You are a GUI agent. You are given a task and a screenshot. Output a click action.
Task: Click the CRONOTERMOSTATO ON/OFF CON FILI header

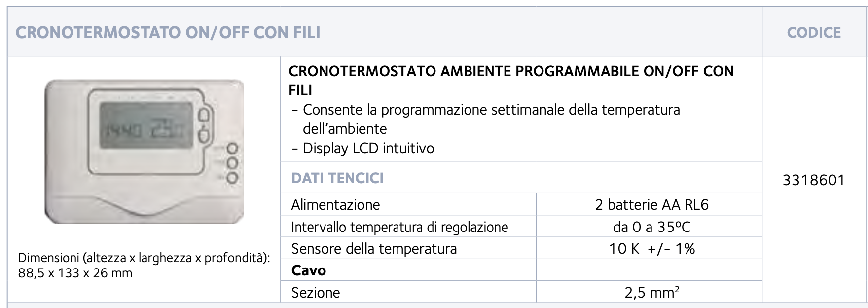(168, 33)
